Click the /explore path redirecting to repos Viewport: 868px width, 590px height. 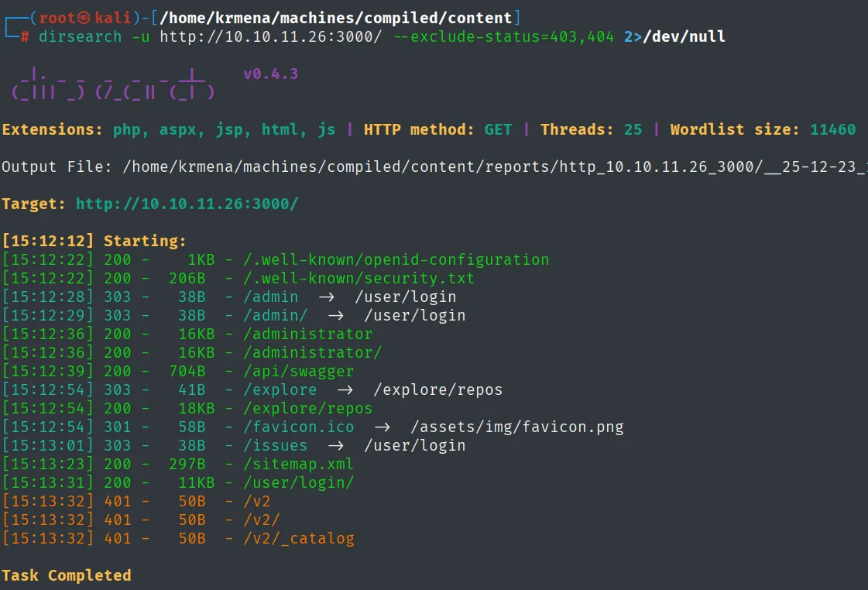coord(280,389)
